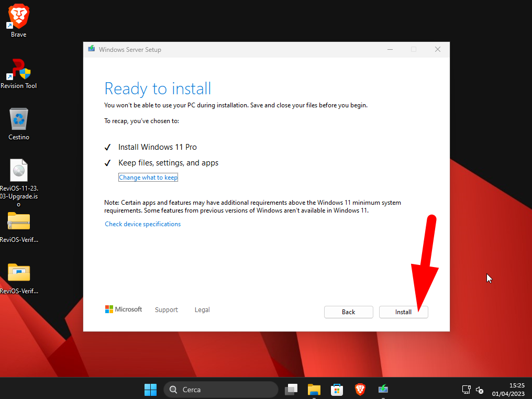
Task: Select the zipped ReviOS-Verif folder icon
Action: (x=19, y=227)
